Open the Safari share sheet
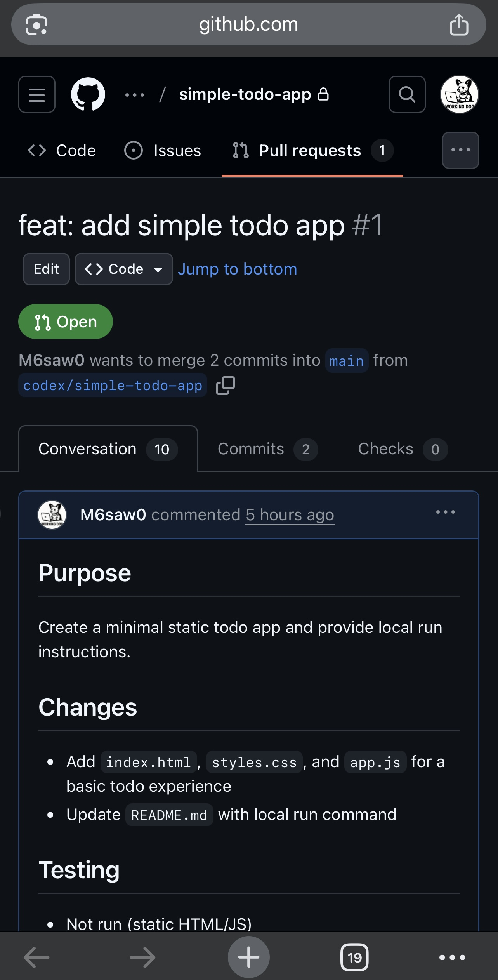498x980 pixels. (460, 24)
